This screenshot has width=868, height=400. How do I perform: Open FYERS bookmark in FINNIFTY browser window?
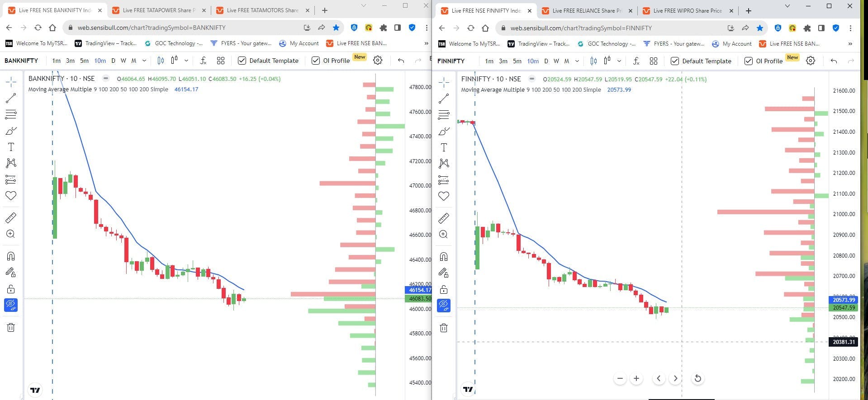[673, 44]
